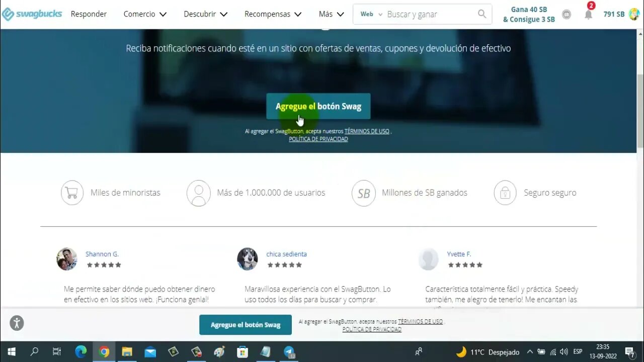This screenshot has height=362, width=644.
Task: Click chica sedienta's dog avatar
Action: (x=248, y=259)
